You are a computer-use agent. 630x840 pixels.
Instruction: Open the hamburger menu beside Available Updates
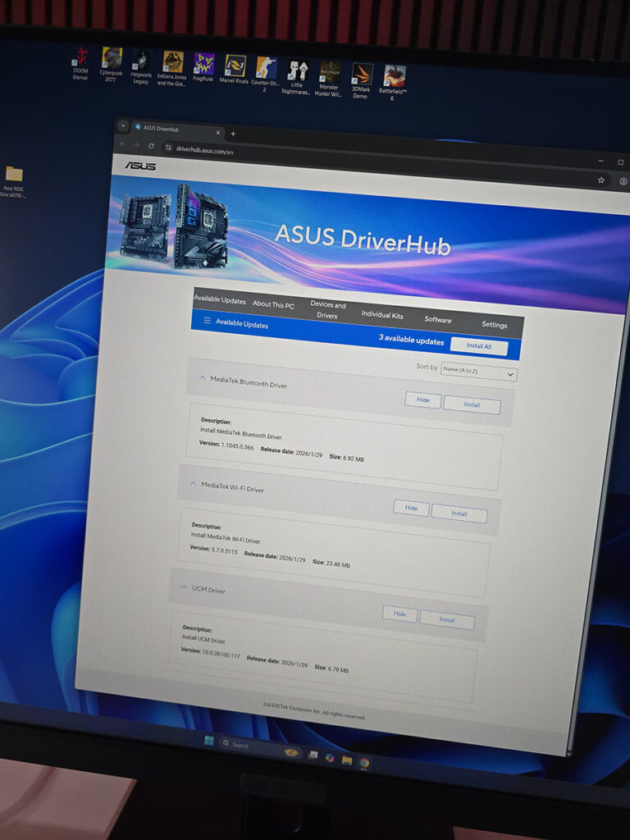(x=207, y=321)
